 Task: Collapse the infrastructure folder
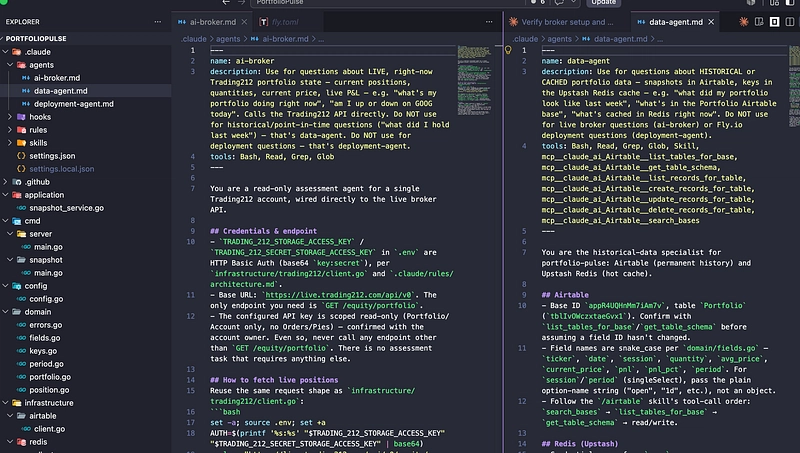pos(5,403)
